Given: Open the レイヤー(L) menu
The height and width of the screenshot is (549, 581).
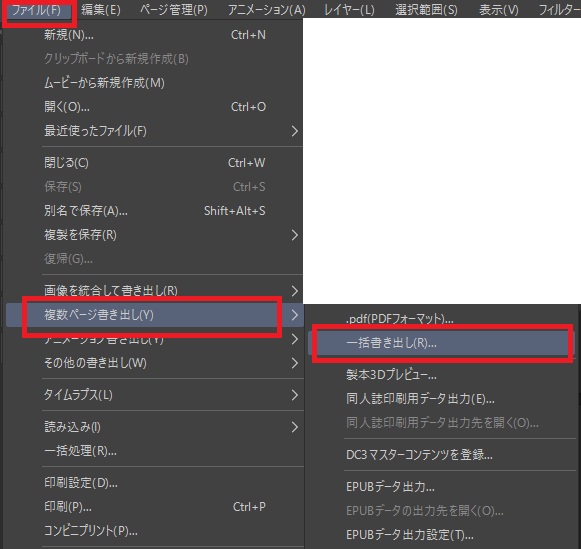Looking at the screenshot, I should point(349,10).
